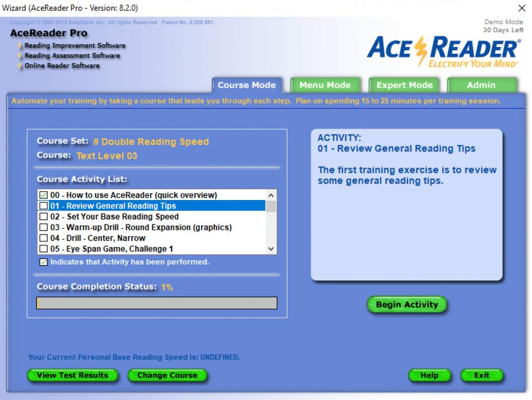The height and width of the screenshot is (400, 532).
Task: Toggle checkbox for 03 - Warm-up Drill
Action: point(44,227)
